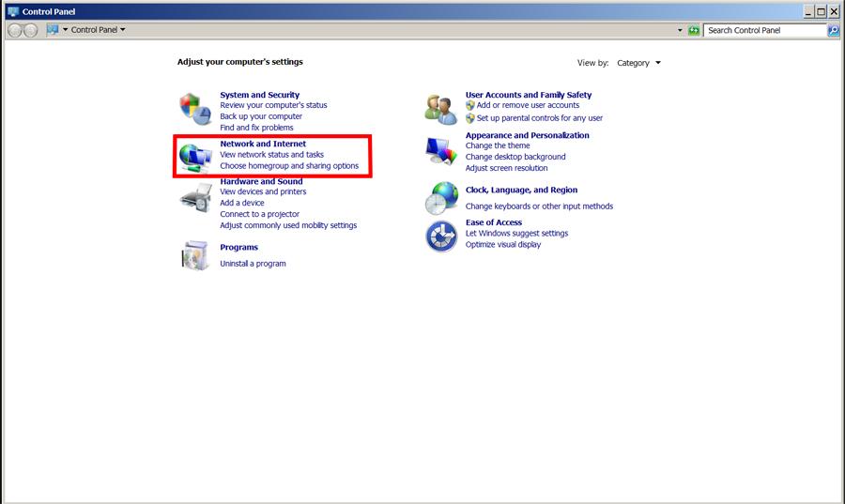Click Change the theme link
845x504 pixels.
pyautogui.click(x=498, y=145)
